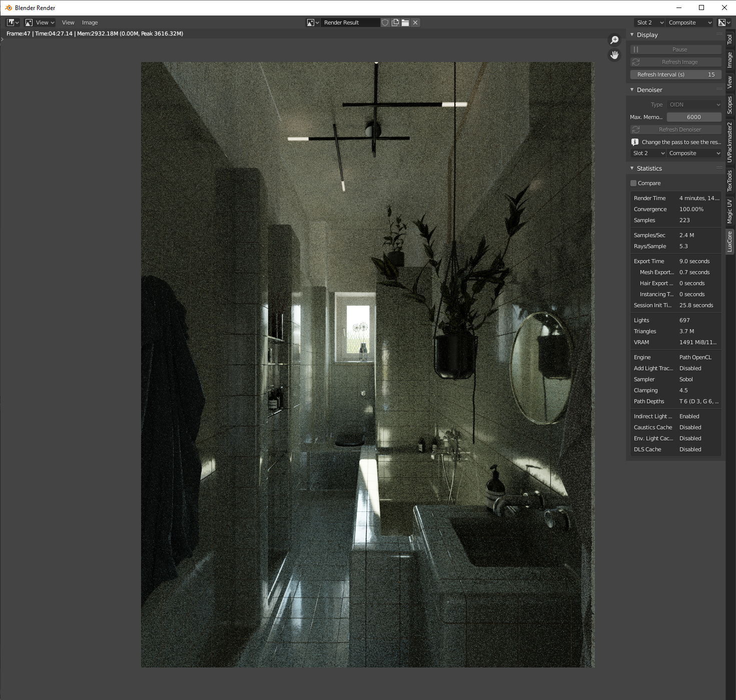Unlink the Render Result image with X
The height and width of the screenshot is (700, 736).
click(415, 23)
